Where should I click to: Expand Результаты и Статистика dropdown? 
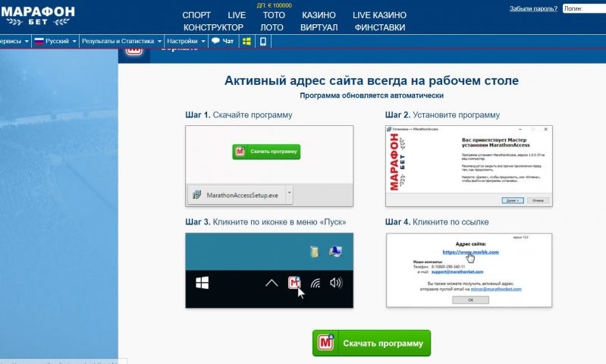[121, 41]
